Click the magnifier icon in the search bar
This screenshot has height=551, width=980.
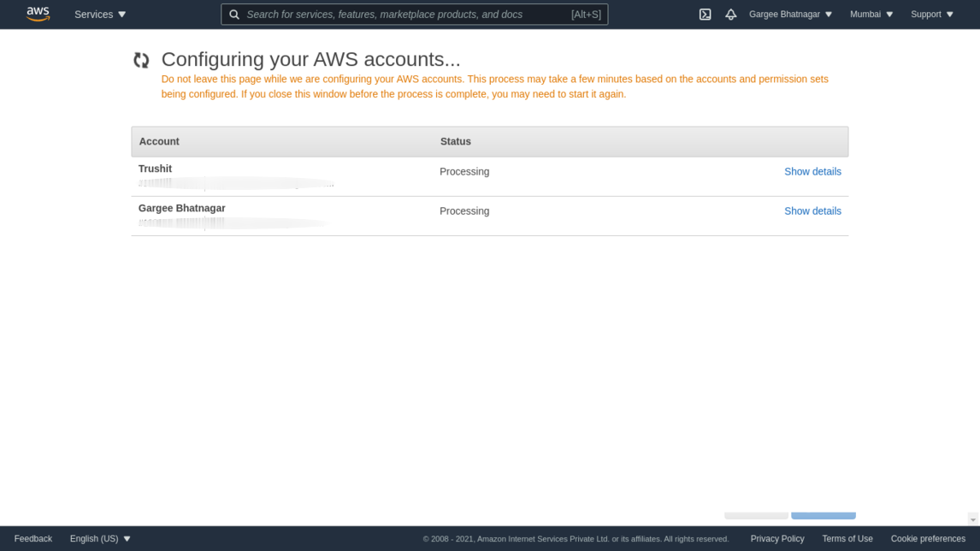[x=234, y=15]
